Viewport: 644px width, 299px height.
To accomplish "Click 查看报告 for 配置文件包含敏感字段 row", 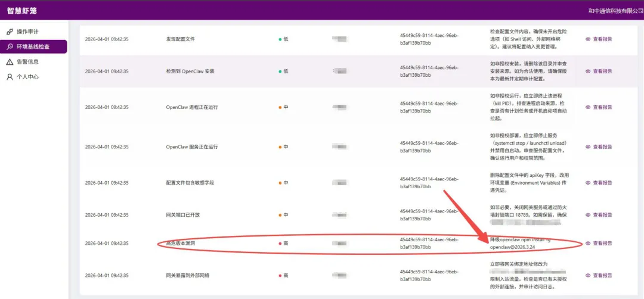I will (599, 182).
